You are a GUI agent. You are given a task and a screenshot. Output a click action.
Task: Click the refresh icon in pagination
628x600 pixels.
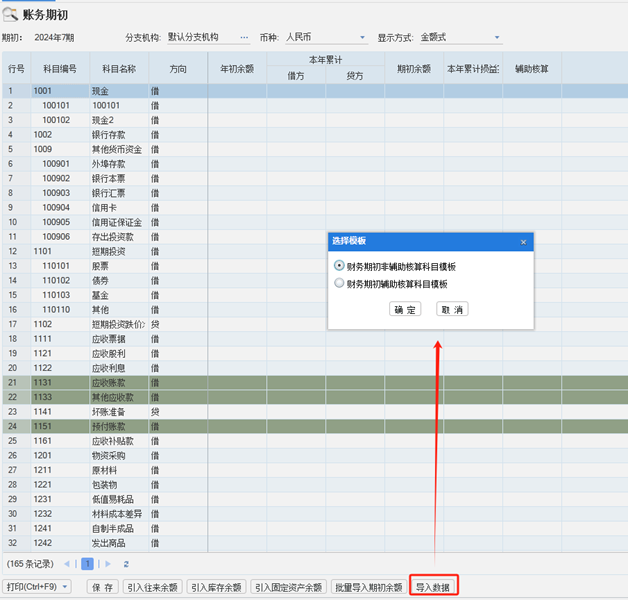pyautogui.click(x=126, y=564)
